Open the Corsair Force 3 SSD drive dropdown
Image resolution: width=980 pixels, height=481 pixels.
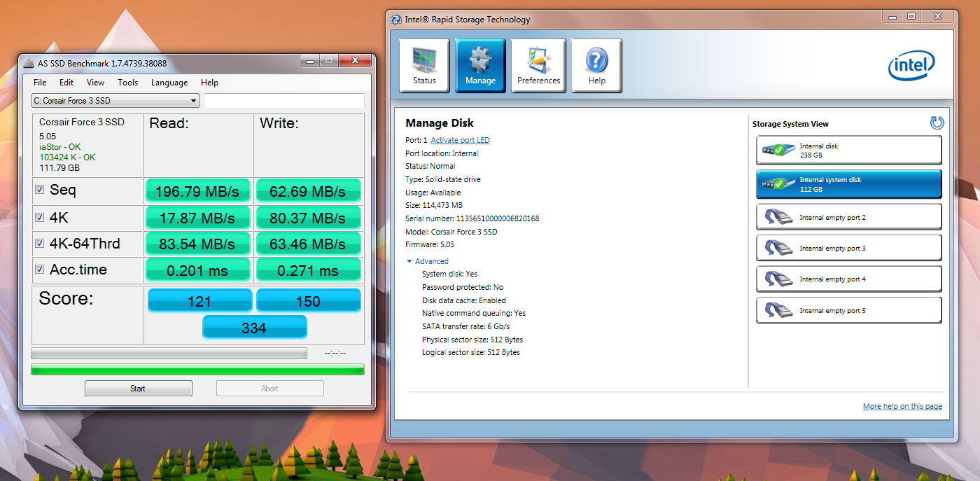coord(115,101)
